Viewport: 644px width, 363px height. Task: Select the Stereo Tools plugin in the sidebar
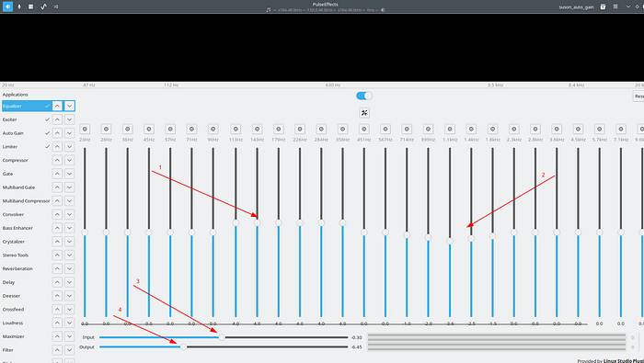point(26,255)
